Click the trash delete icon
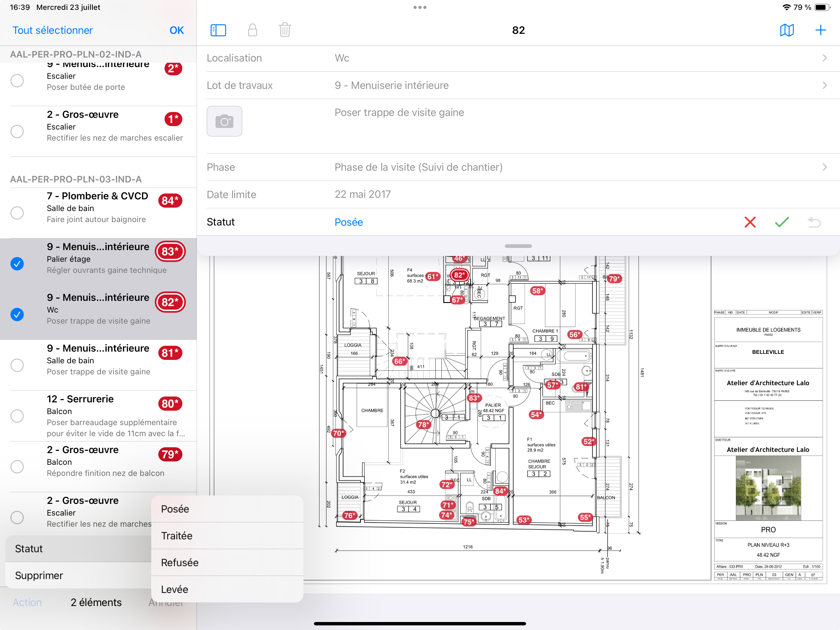This screenshot has width=840, height=630. point(284,30)
